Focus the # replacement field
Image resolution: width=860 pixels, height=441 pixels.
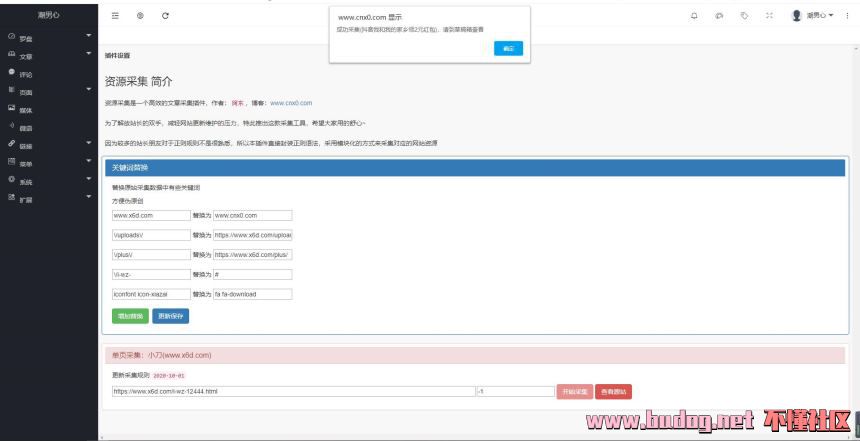[253, 275]
